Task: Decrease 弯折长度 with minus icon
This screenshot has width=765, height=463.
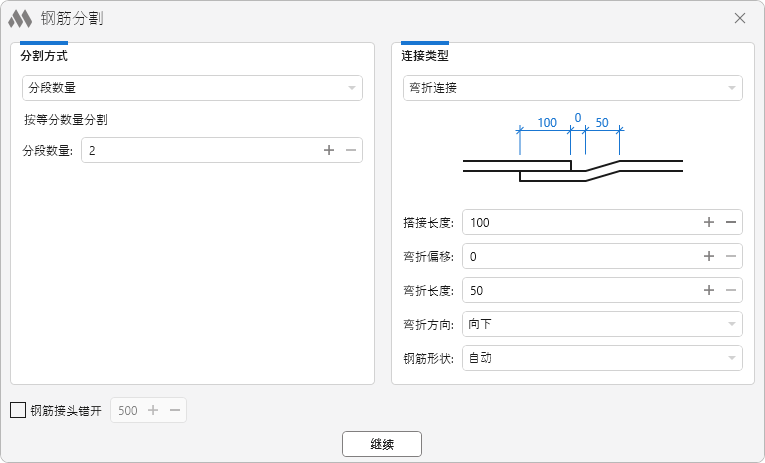Action: (731, 290)
